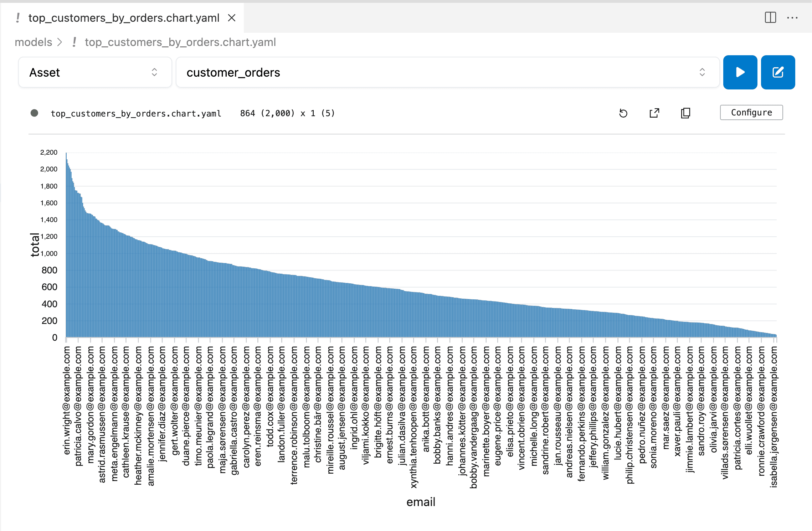Image resolution: width=812 pixels, height=531 pixels.
Task: Open the Configure dialog
Action: coord(751,113)
